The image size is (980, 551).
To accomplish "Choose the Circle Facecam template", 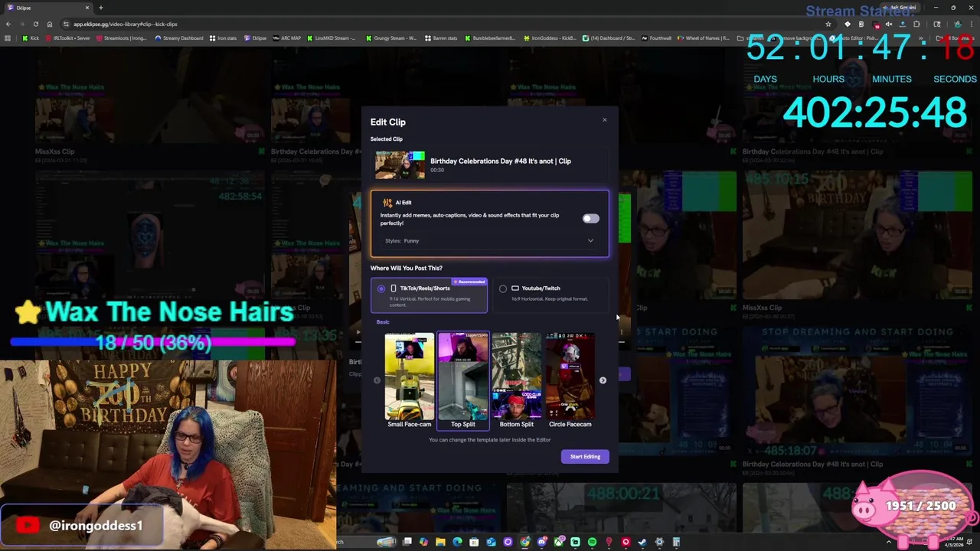I will [570, 380].
